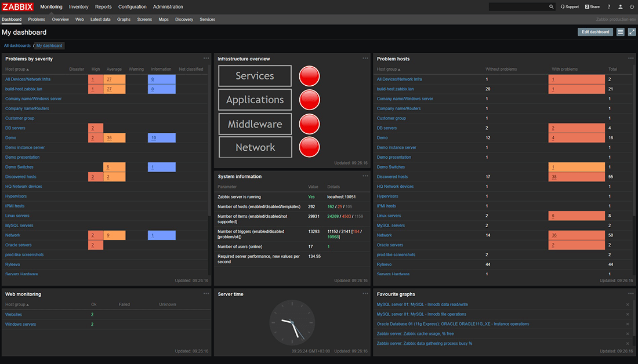The image size is (638, 364).
Task: Click the Edit dashboard button
Action: [x=595, y=32]
